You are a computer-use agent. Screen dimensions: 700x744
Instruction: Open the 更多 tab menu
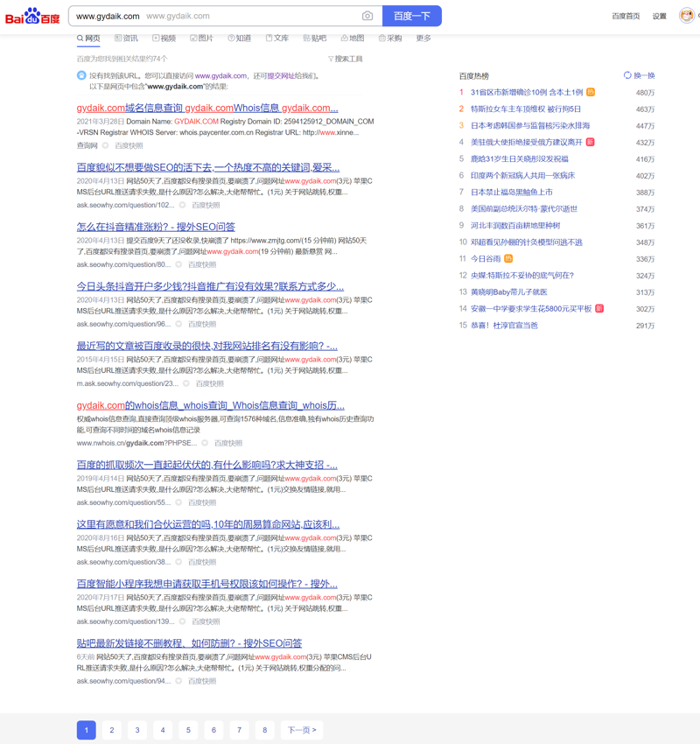pyautogui.click(x=423, y=39)
